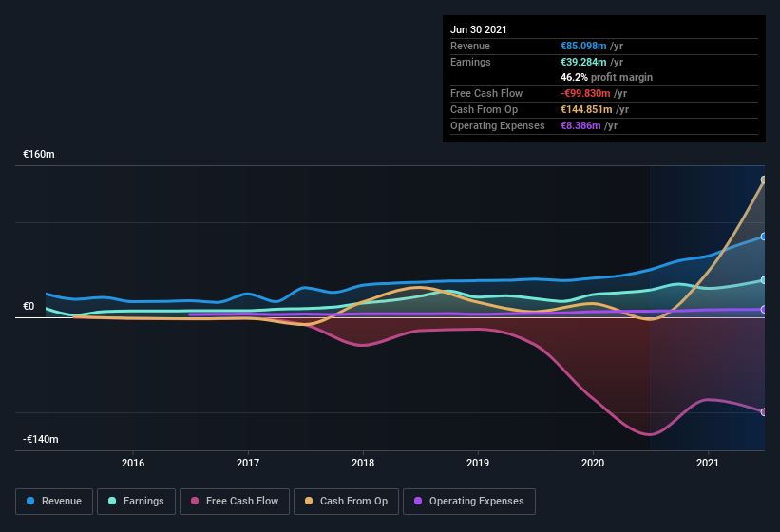
Task: Select the 2016 x-axis label
Action: click(x=133, y=463)
